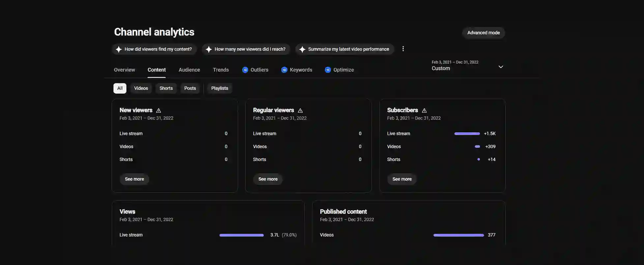Open the three-dot more options menu
Image resolution: width=644 pixels, height=265 pixels.
tap(403, 49)
